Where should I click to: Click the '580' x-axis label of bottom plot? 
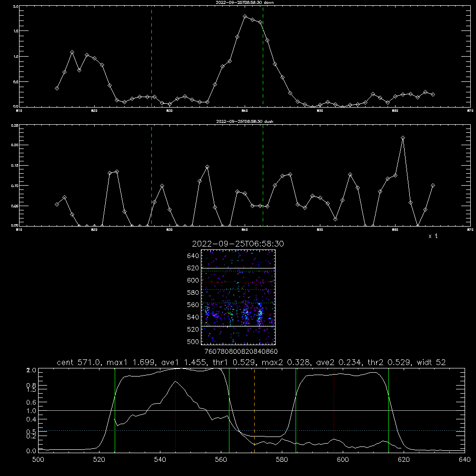pyautogui.click(x=282, y=460)
